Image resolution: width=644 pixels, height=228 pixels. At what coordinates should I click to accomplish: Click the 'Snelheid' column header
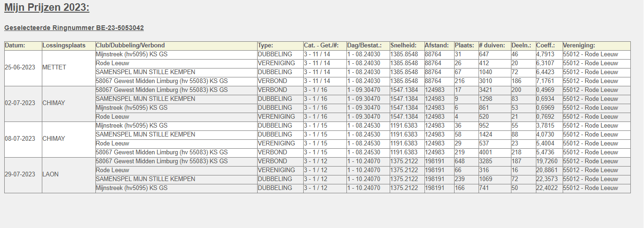click(403, 46)
